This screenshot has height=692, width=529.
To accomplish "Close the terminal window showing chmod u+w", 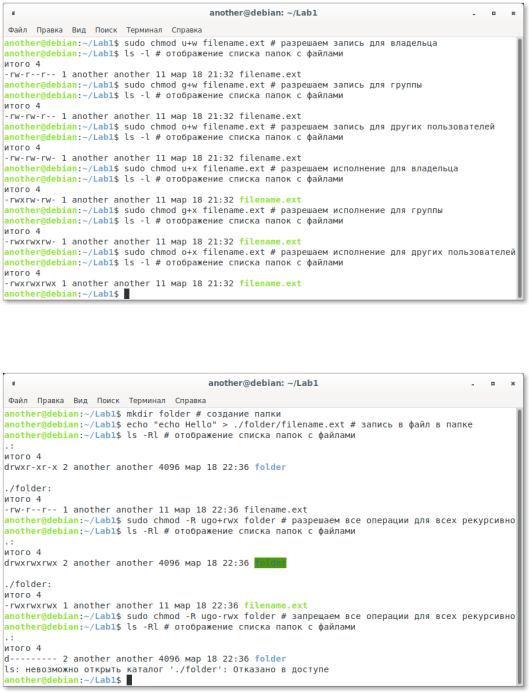I will coord(513,13).
